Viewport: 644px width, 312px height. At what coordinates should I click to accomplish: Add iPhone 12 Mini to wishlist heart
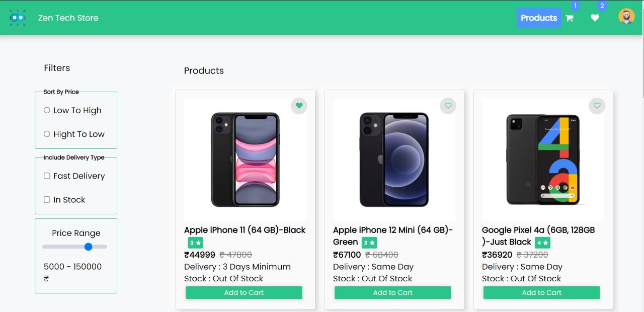(x=448, y=106)
